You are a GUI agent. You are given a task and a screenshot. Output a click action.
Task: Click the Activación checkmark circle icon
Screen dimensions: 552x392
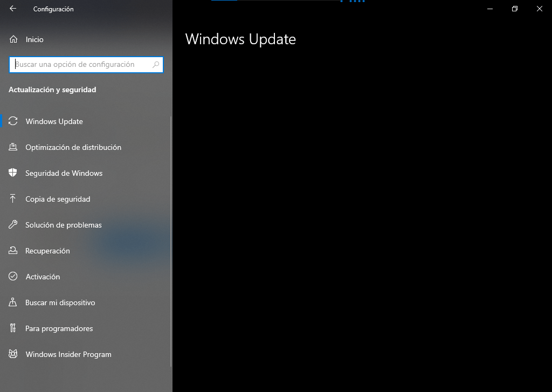pos(13,276)
